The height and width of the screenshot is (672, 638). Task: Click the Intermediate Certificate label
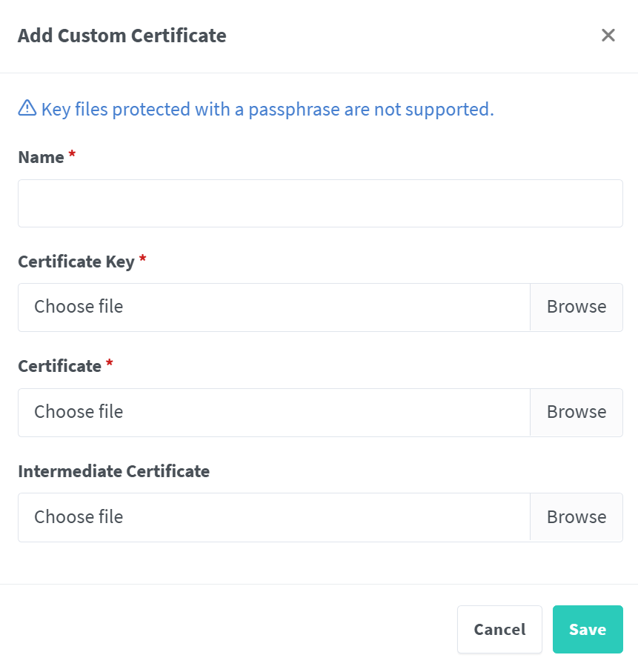[x=113, y=470]
